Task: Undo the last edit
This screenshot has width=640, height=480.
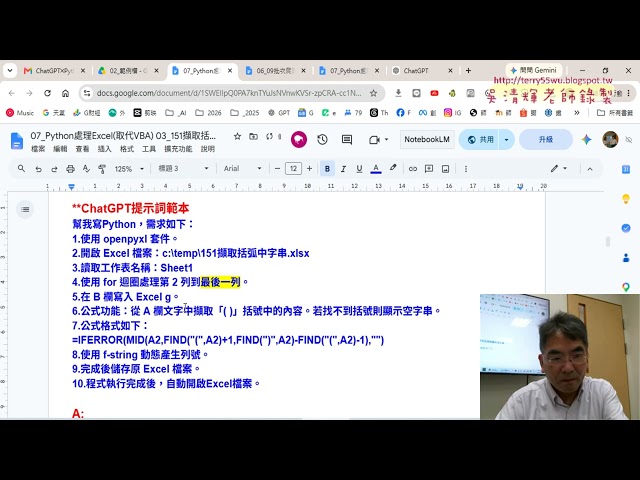Action: pyautogui.click(x=38, y=169)
